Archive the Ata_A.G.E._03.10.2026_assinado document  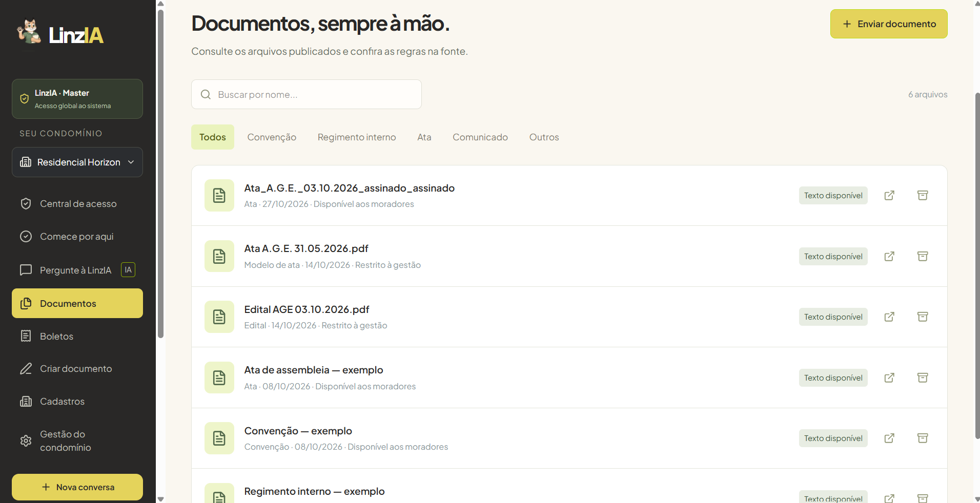[923, 196]
